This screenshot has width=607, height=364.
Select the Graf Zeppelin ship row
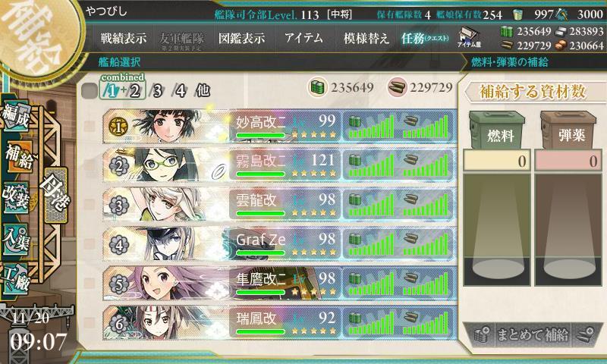(x=279, y=243)
